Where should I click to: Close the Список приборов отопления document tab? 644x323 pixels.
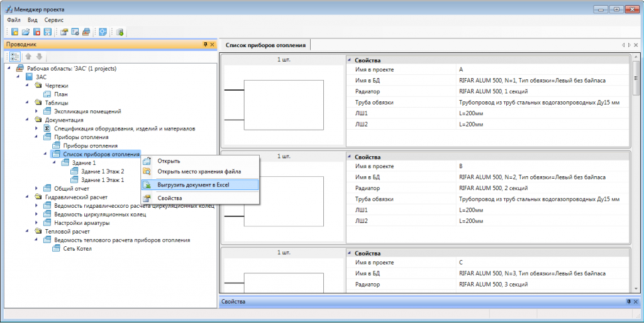point(636,45)
